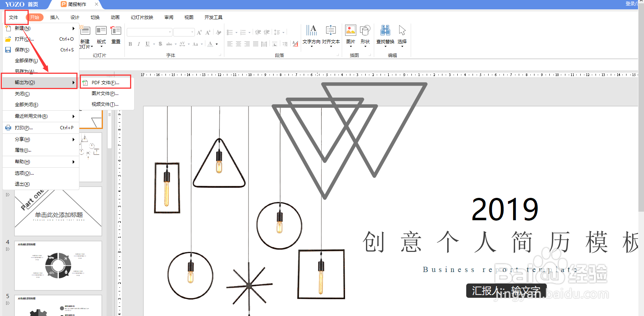Click the decrease indent icon
Image resolution: width=644 pixels, height=316 pixels.
258,32
